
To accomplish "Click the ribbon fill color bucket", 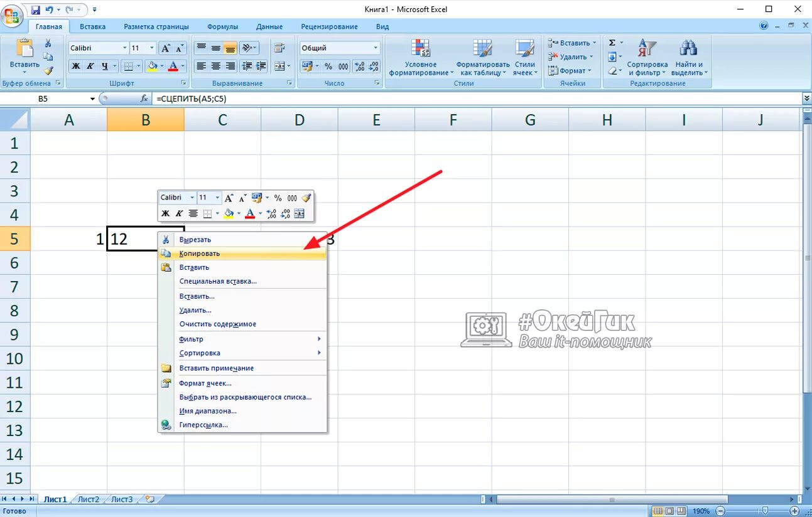I will coord(152,66).
